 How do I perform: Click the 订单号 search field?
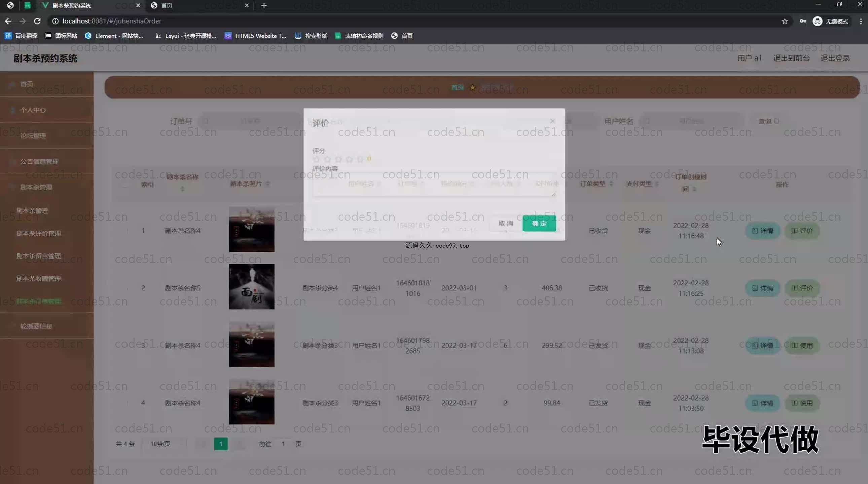coord(250,121)
